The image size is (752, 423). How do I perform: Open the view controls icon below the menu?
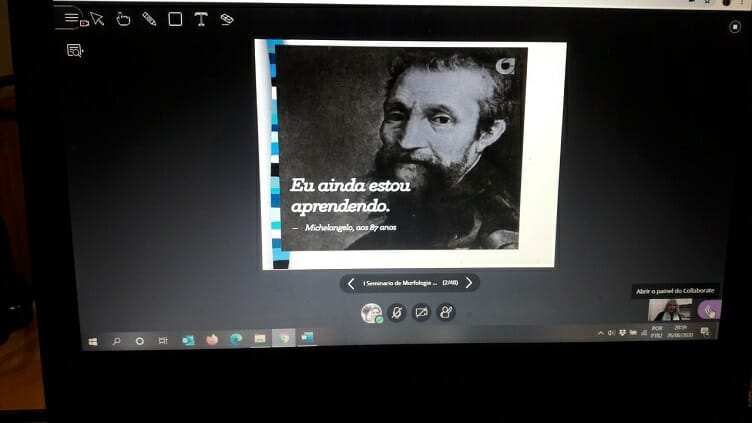[74, 50]
